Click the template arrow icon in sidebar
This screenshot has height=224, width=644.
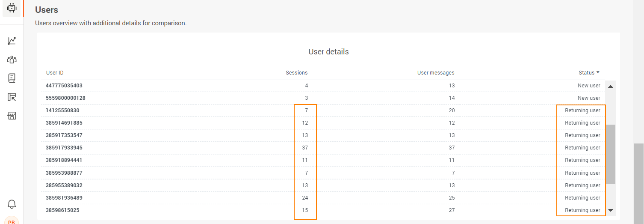pyautogui.click(x=12, y=97)
